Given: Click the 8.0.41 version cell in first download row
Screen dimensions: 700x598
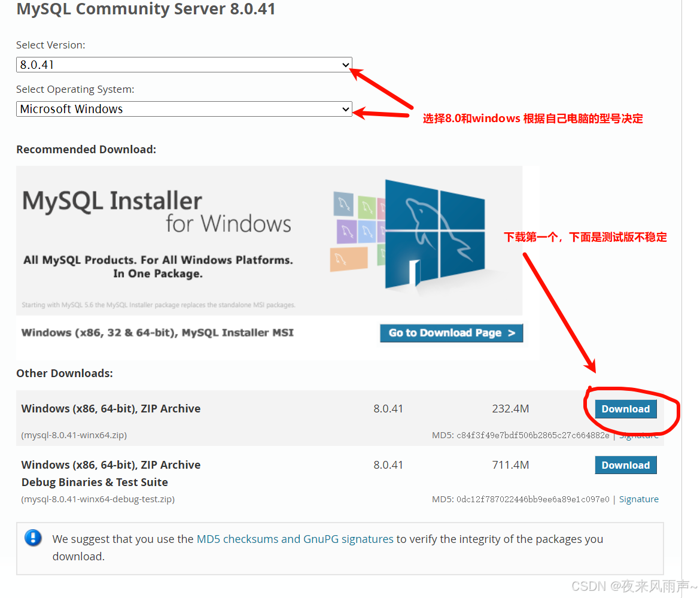Looking at the screenshot, I should coord(388,409).
